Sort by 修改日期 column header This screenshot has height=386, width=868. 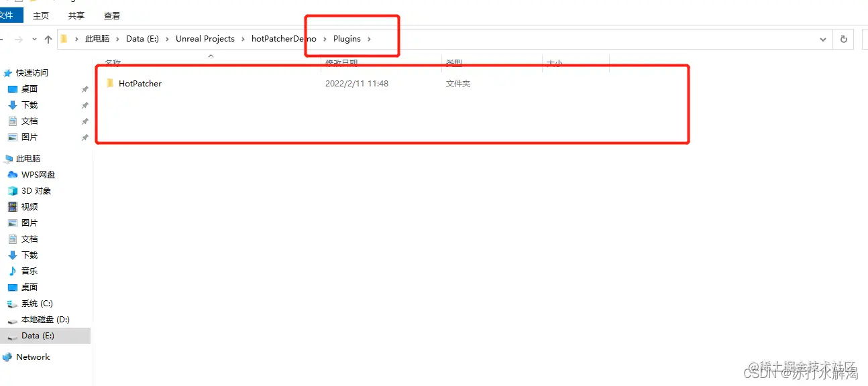pyautogui.click(x=341, y=63)
